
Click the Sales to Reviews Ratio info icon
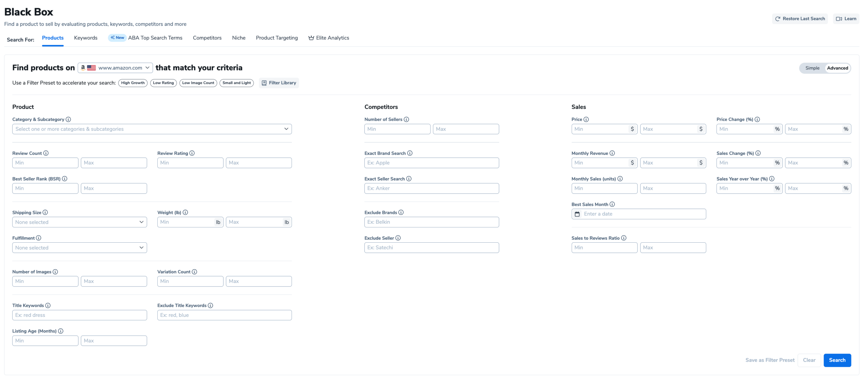[624, 238]
